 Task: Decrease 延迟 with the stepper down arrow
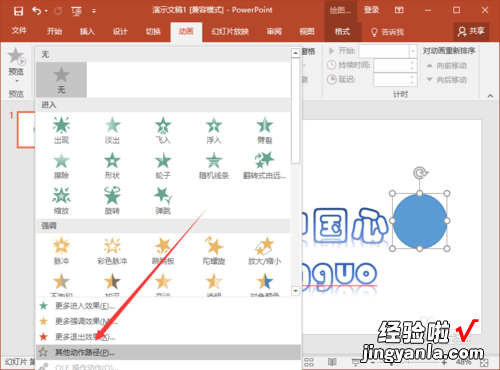pos(413,83)
